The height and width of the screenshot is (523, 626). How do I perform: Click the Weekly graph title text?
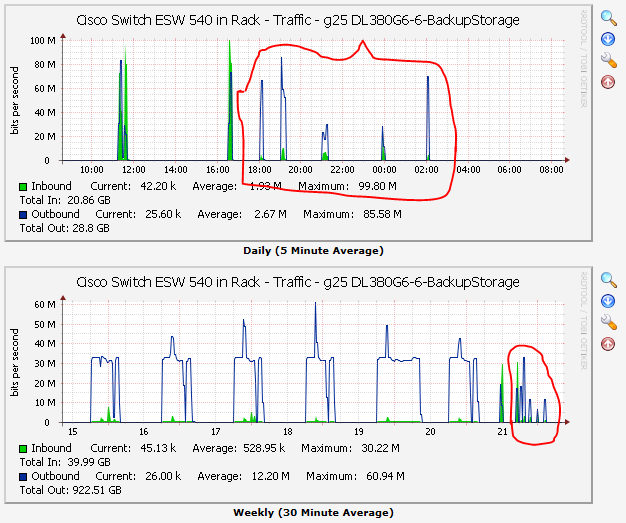298,282
